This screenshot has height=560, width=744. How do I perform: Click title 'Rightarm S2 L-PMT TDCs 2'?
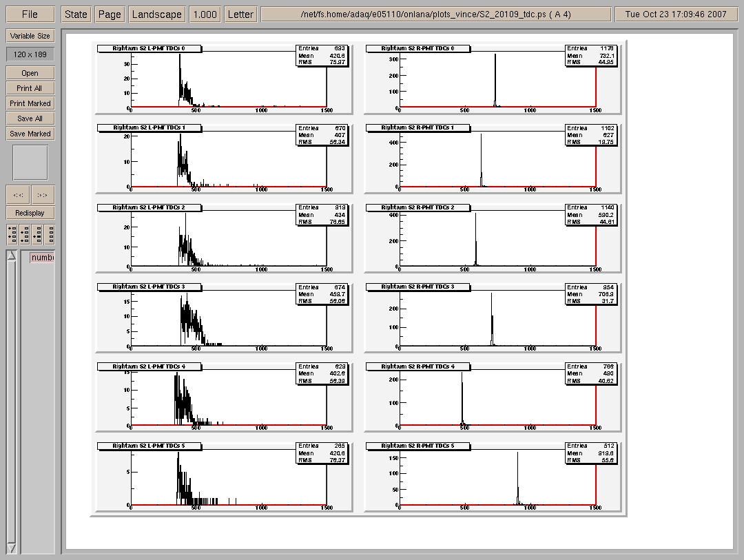click(x=149, y=207)
